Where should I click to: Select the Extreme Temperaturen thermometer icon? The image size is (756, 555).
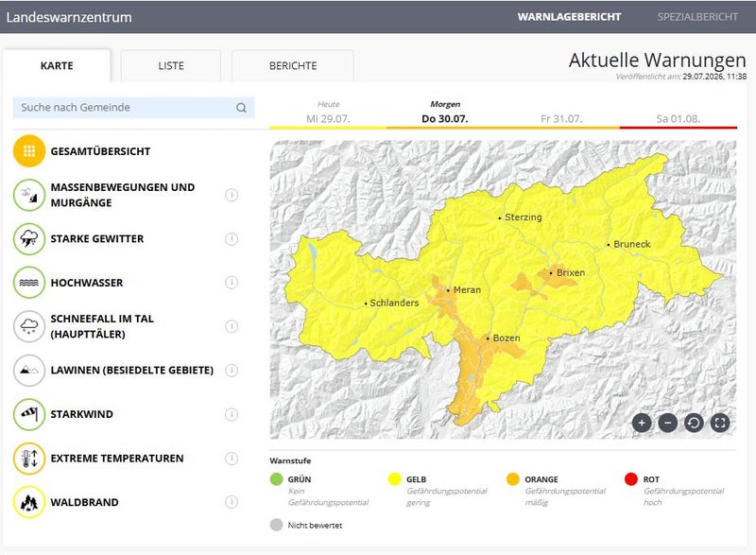point(29,458)
